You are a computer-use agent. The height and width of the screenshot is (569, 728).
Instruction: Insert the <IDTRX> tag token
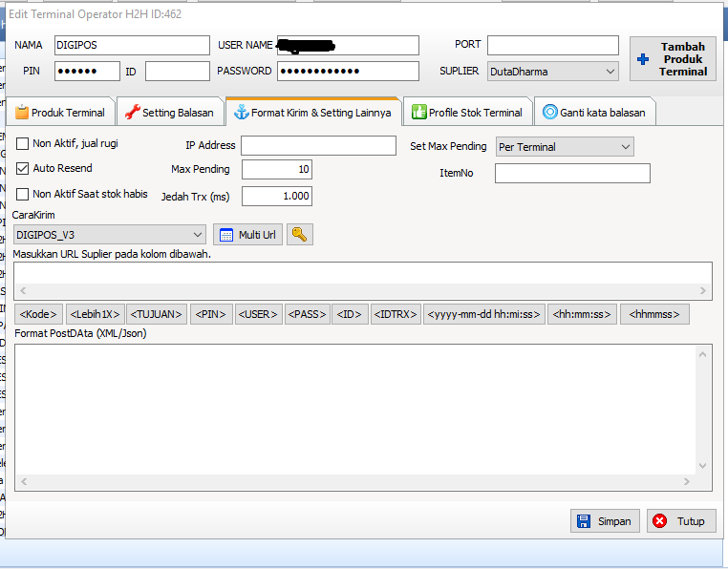point(396,314)
